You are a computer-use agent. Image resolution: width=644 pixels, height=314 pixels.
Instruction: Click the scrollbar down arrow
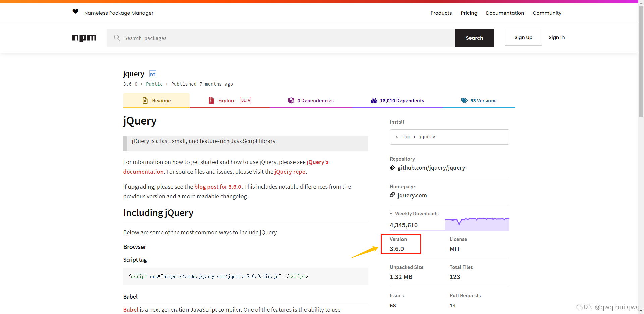click(641, 311)
